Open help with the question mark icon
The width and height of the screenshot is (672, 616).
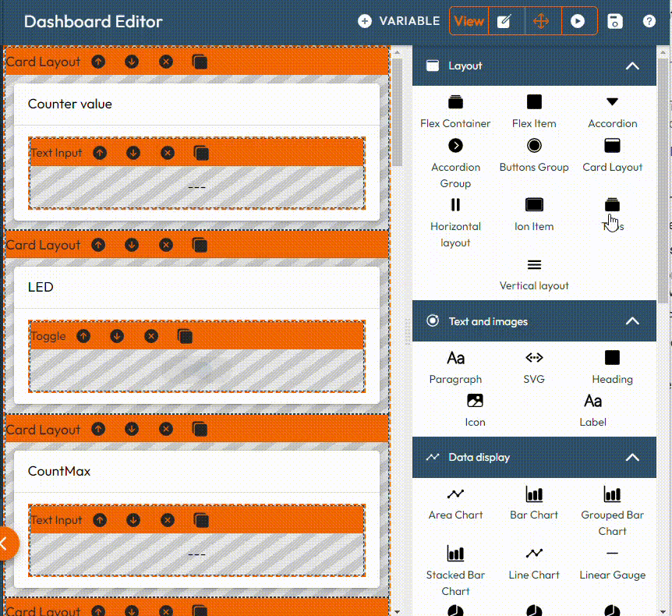tap(649, 21)
